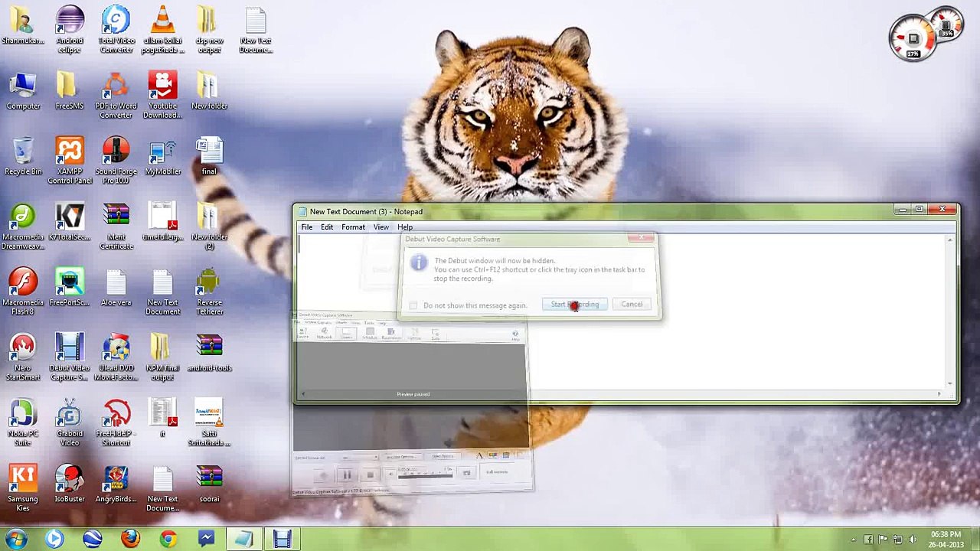The height and width of the screenshot is (551, 980).
Task: Open the Merit Certificate archive
Action: pyautogui.click(x=116, y=227)
